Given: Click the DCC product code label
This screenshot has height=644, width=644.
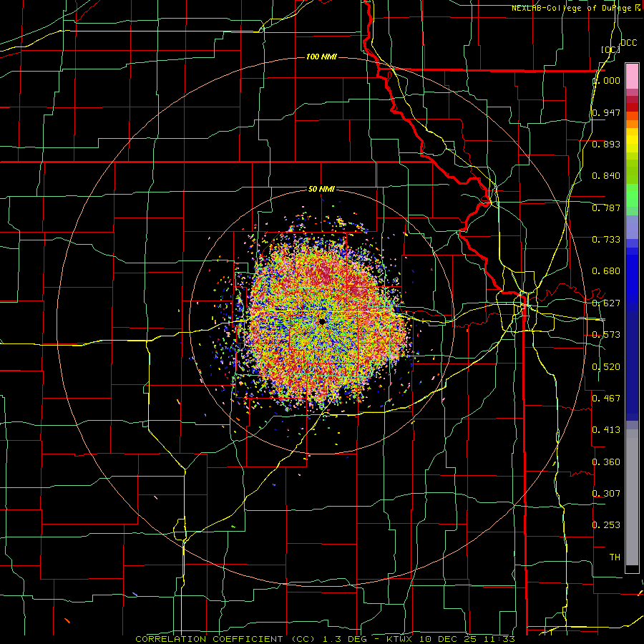Looking at the screenshot, I should [628, 43].
